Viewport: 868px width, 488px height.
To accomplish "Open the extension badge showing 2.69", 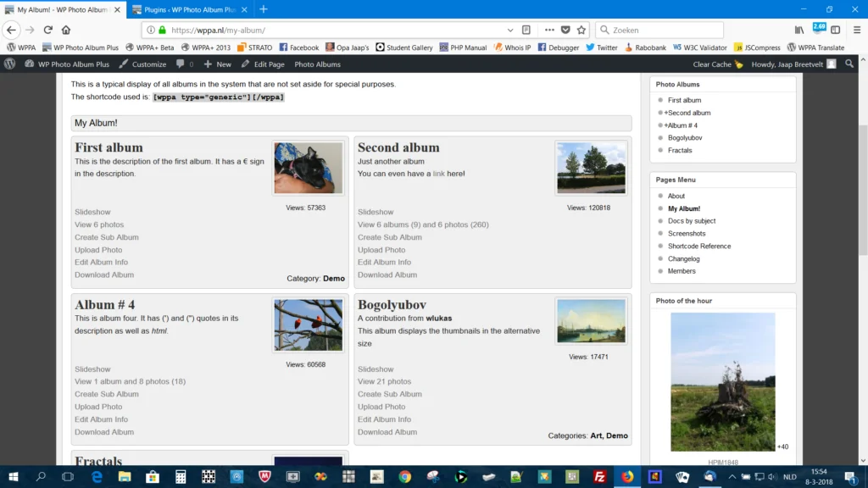I will tap(819, 28).
